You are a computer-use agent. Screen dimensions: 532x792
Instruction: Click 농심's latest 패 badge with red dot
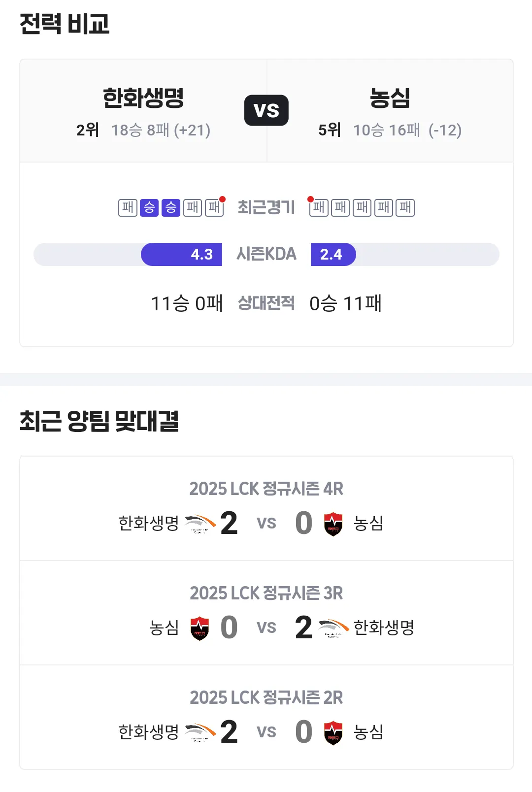coord(319,207)
